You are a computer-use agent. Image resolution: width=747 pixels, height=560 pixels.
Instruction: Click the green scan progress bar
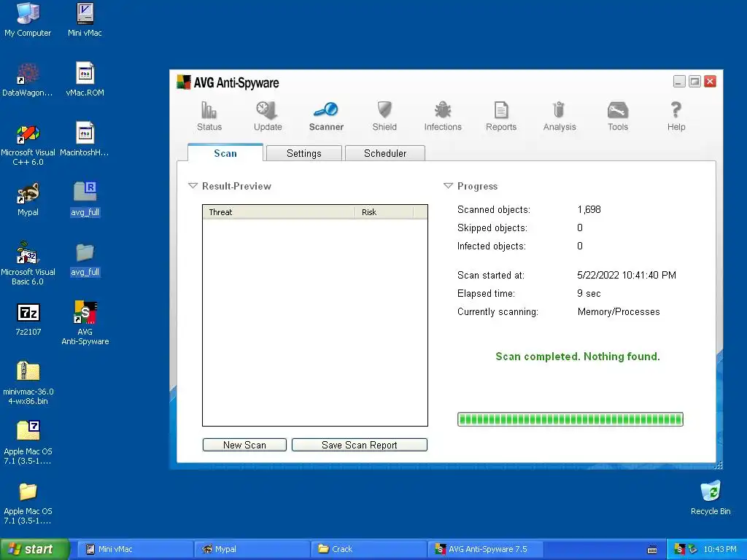click(570, 419)
